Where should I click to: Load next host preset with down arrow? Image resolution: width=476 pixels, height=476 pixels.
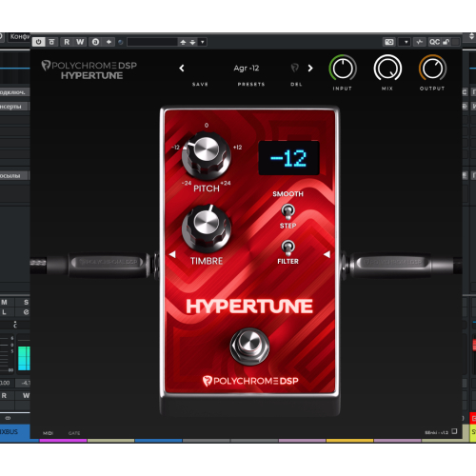coord(192,42)
